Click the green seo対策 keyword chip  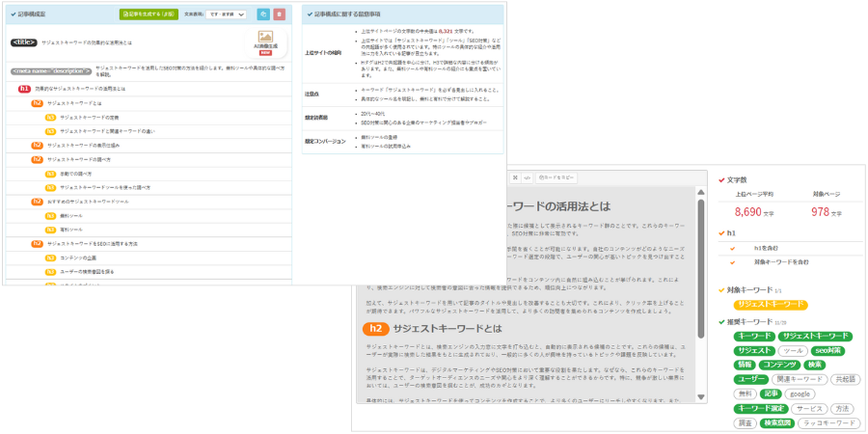[828, 351]
